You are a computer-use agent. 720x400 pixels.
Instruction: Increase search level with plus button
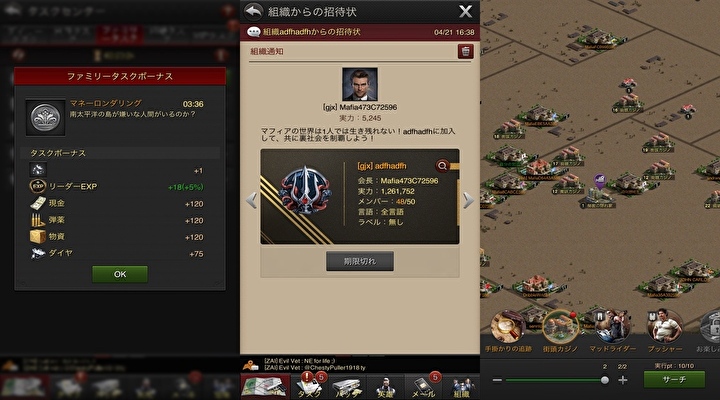[623, 380]
